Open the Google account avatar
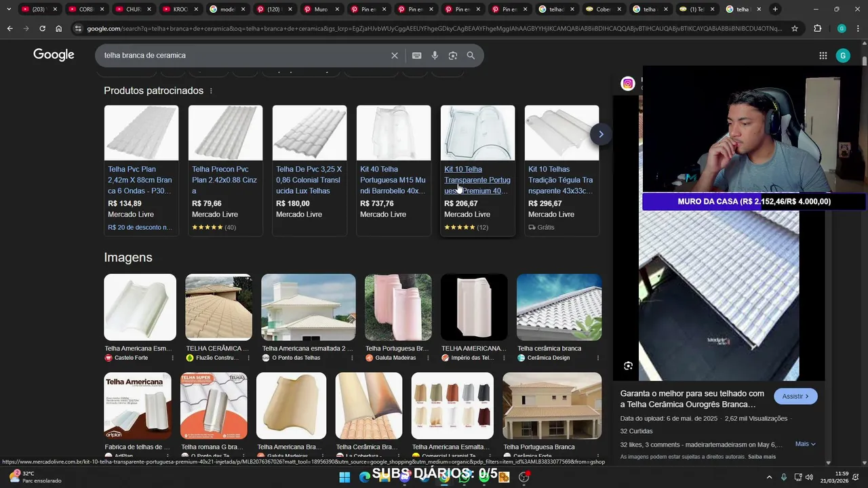 tap(843, 56)
